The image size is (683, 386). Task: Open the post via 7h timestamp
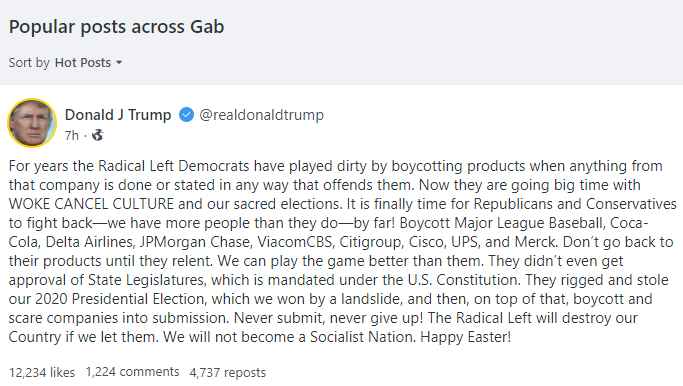pyautogui.click(x=72, y=135)
